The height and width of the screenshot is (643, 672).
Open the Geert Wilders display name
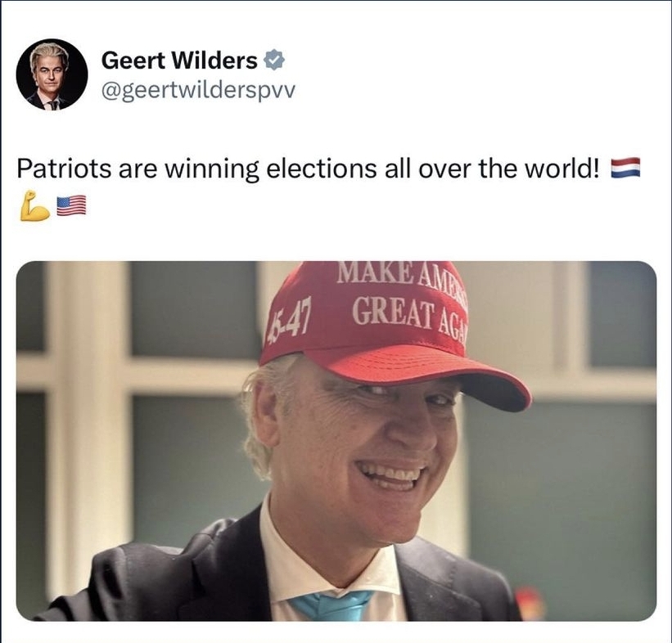(179, 61)
